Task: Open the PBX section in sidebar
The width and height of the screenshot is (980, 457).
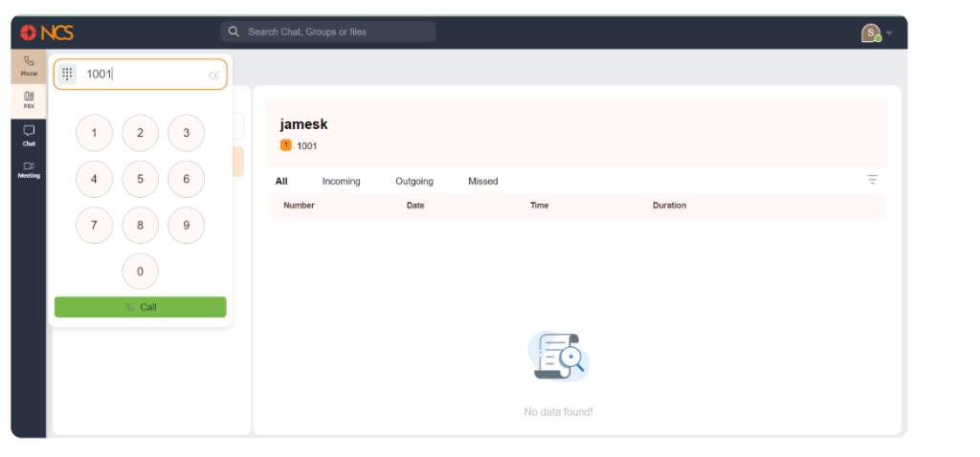Action: point(29,99)
